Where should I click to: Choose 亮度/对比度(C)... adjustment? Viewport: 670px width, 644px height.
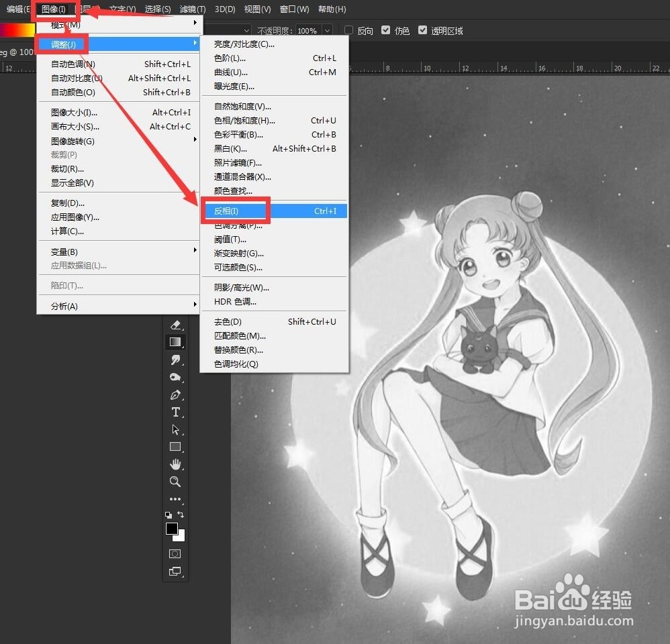point(275,44)
